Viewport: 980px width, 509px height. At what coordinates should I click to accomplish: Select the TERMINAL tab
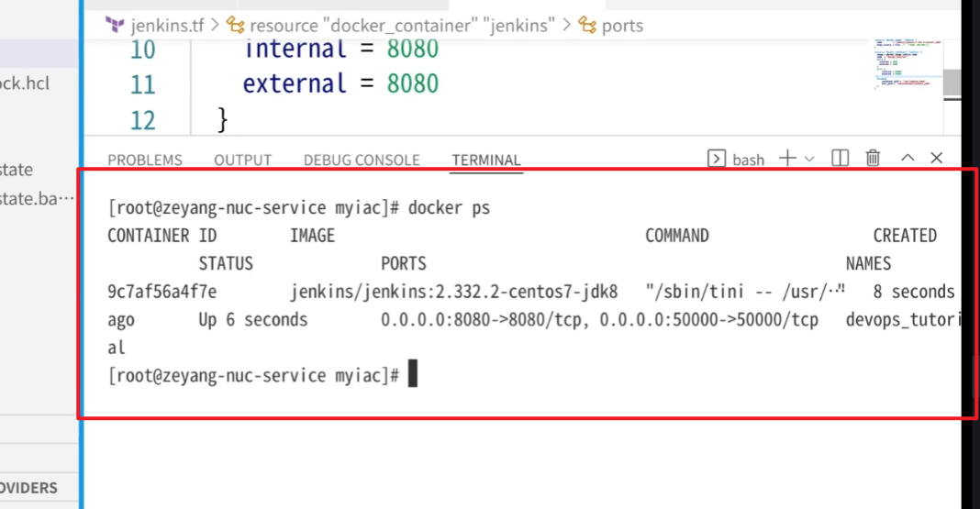pyautogui.click(x=486, y=160)
